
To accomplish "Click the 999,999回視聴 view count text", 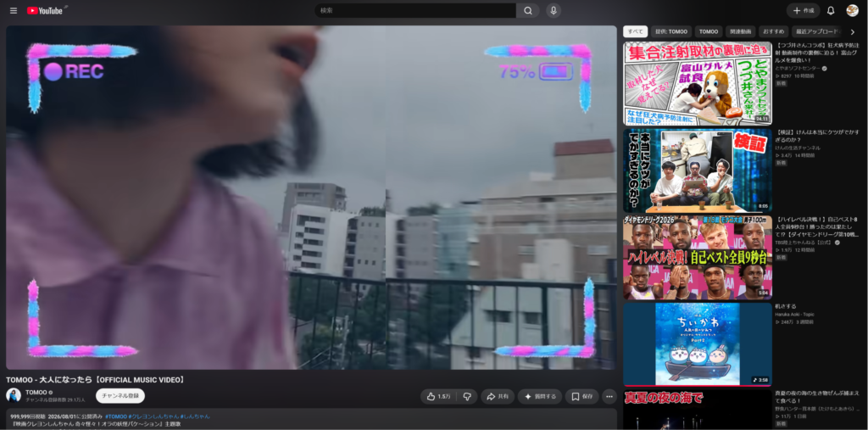I will [28, 416].
